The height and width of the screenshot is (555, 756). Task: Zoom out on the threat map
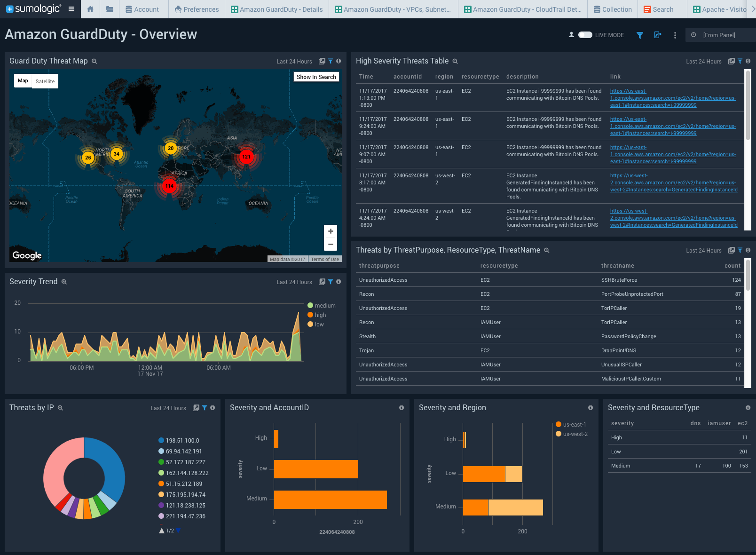click(x=331, y=244)
